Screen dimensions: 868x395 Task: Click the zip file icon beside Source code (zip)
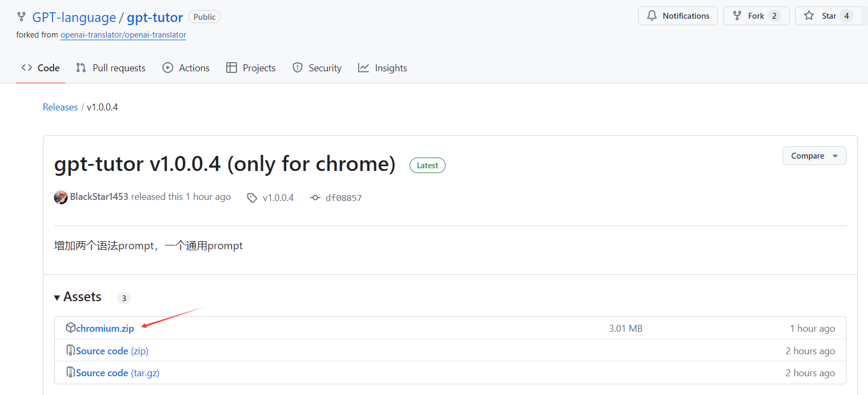tap(70, 350)
